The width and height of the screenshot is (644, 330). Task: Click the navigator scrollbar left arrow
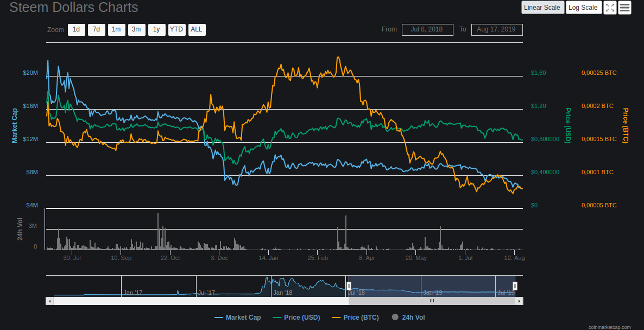(50, 301)
